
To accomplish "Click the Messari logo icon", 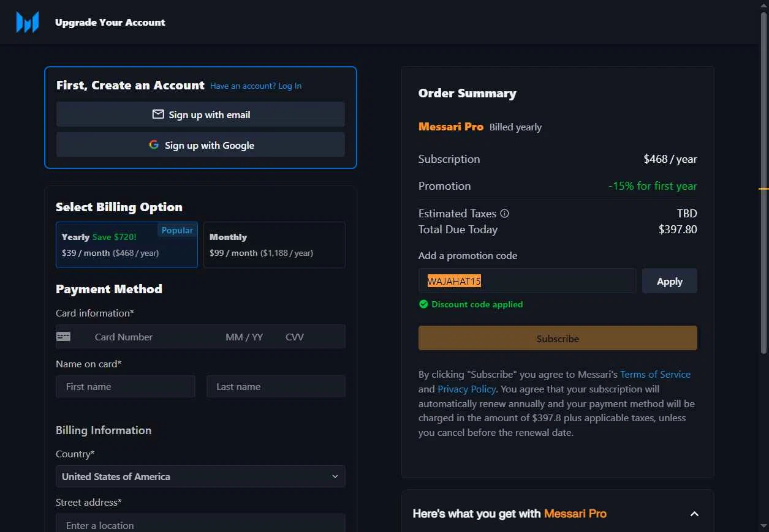I will [x=28, y=22].
